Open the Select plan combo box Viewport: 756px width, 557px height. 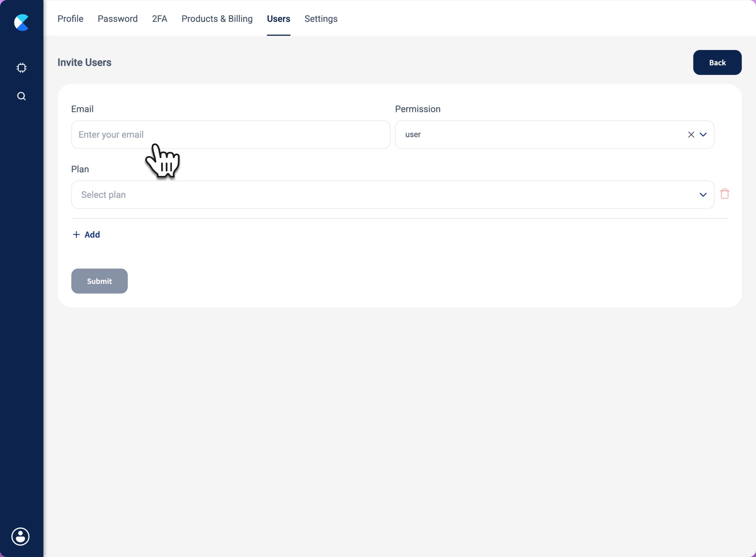(x=385, y=195)
